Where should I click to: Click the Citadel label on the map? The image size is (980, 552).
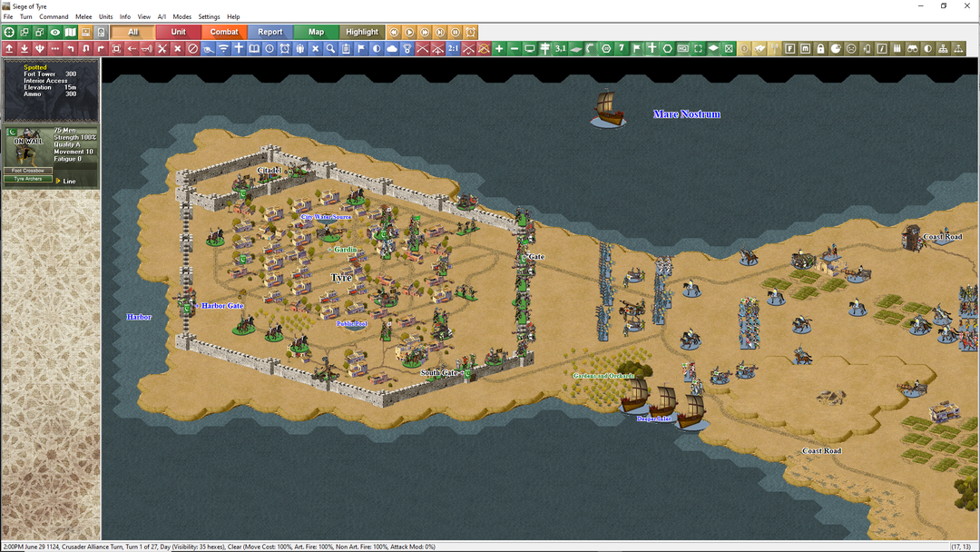pos(269,170)
